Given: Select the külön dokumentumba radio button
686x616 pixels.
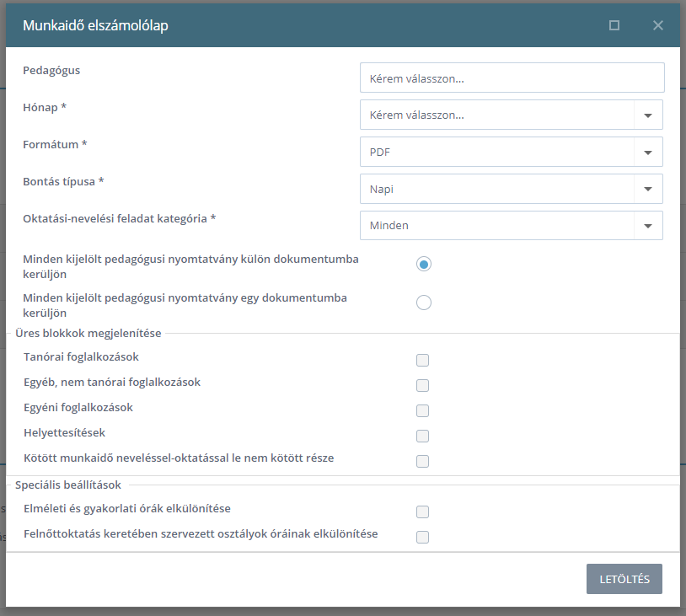Looking at the screenshot, I should click(424, 264).
